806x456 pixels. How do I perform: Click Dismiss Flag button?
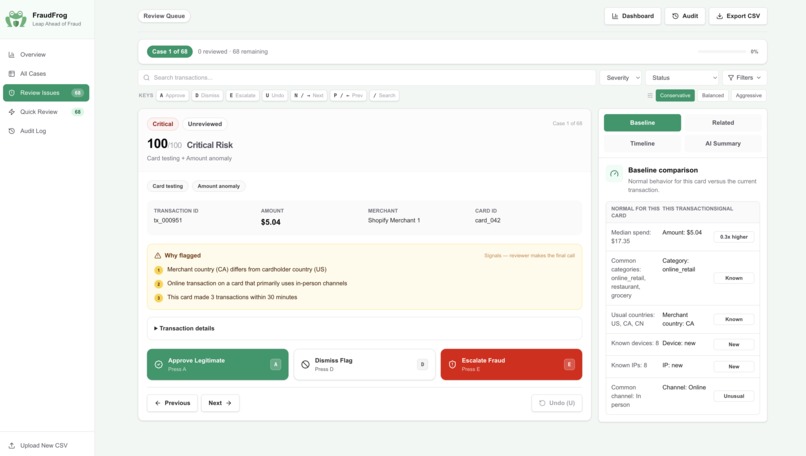[364, 364]
